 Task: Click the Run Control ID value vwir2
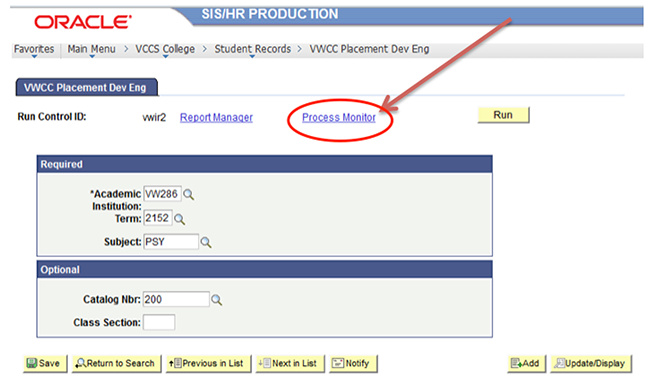154,118
